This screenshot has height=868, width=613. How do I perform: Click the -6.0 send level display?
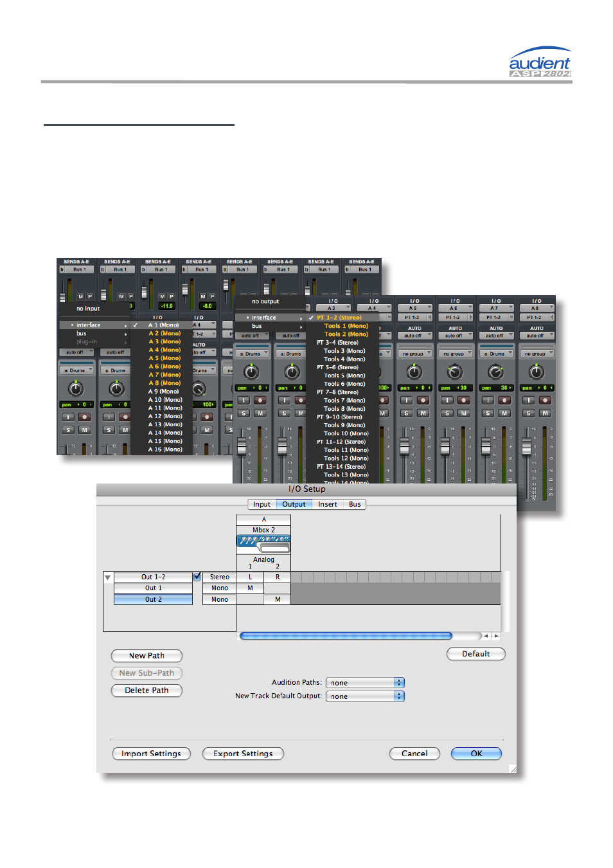pos(207,306)
